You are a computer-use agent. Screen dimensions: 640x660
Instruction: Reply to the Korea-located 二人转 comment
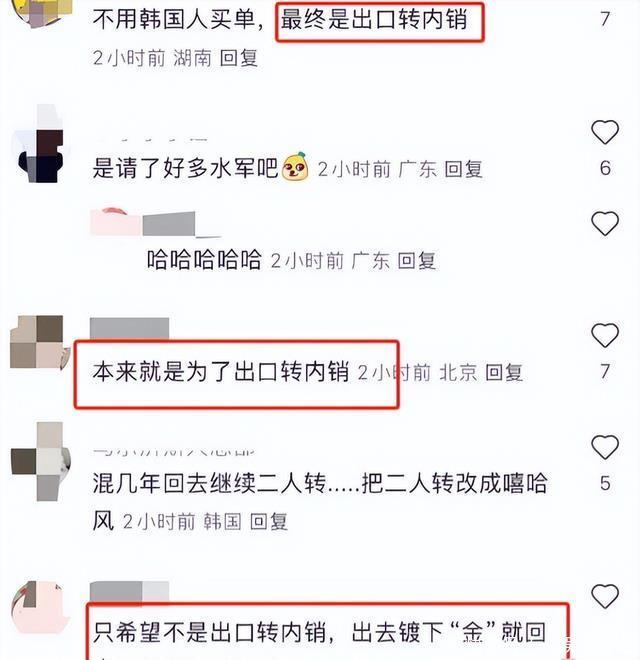click(269, 522)
